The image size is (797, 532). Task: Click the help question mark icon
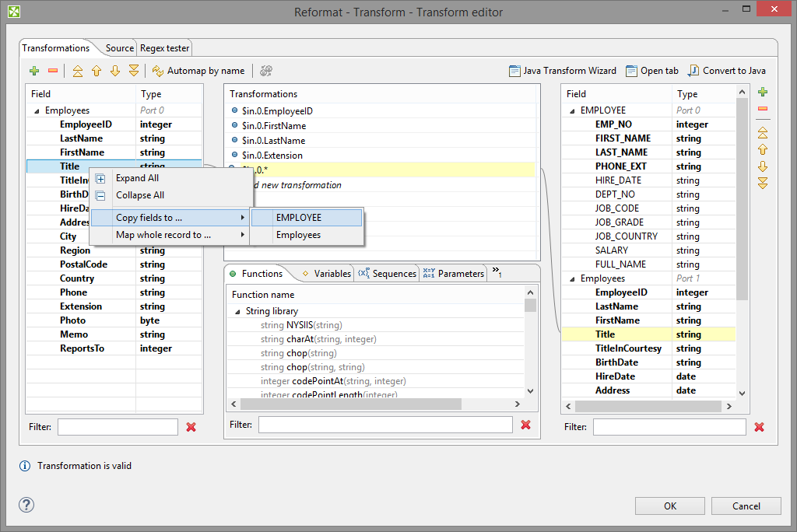pos(26,505)
